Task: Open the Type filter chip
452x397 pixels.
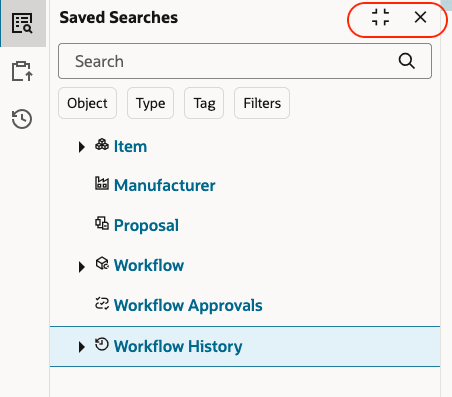Action: (150, 103)
